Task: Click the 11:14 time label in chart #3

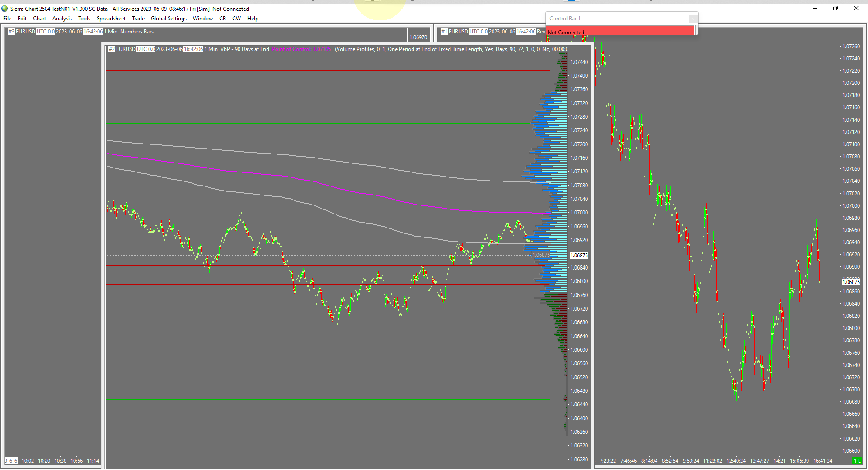Action: tap(93, 461)
